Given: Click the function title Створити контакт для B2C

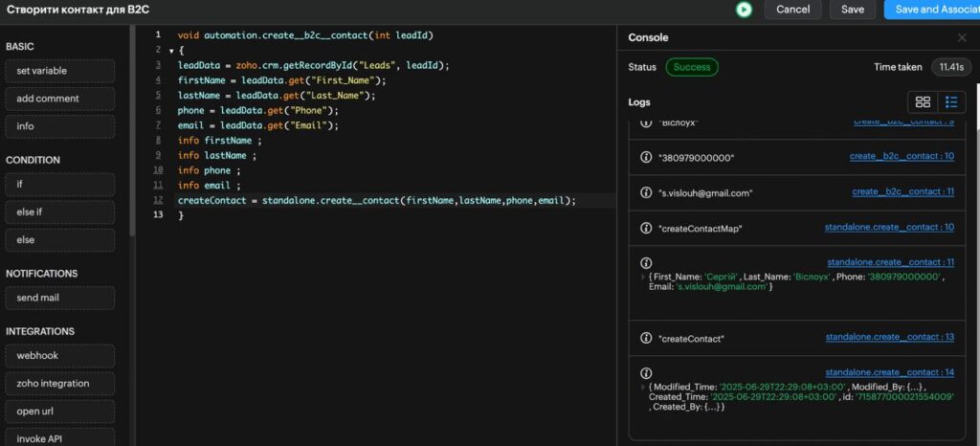Looking at the screenshot, I should click(78, 10).
